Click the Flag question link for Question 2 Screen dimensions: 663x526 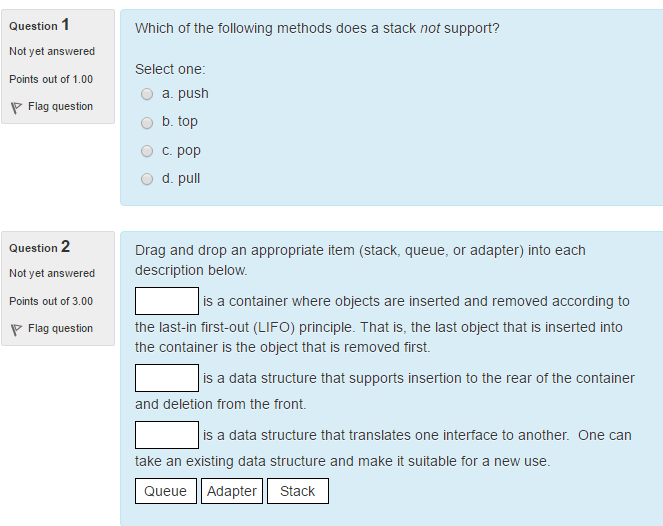[60, 329]
